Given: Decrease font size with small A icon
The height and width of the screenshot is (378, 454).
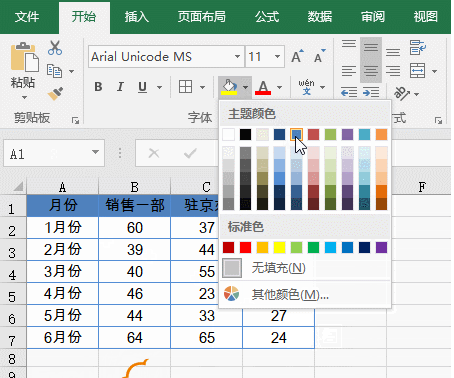Looking at the screenshot, I should tap(319, 56).
